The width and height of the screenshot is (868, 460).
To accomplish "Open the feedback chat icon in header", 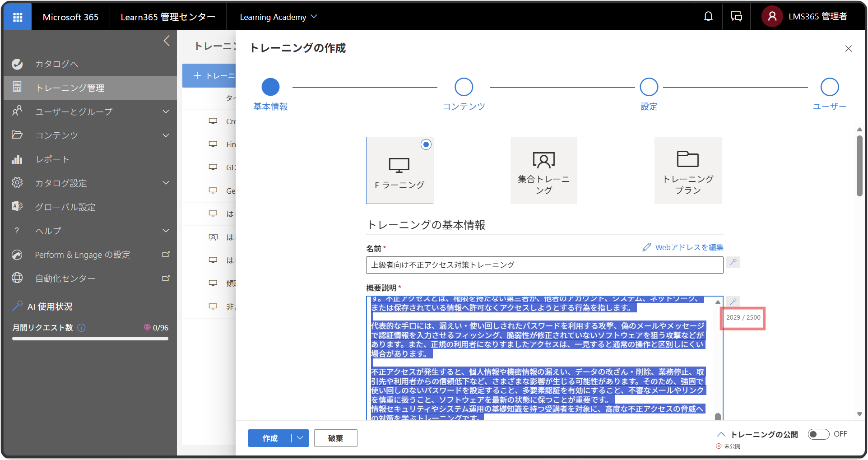I will [x=736, y=17].
